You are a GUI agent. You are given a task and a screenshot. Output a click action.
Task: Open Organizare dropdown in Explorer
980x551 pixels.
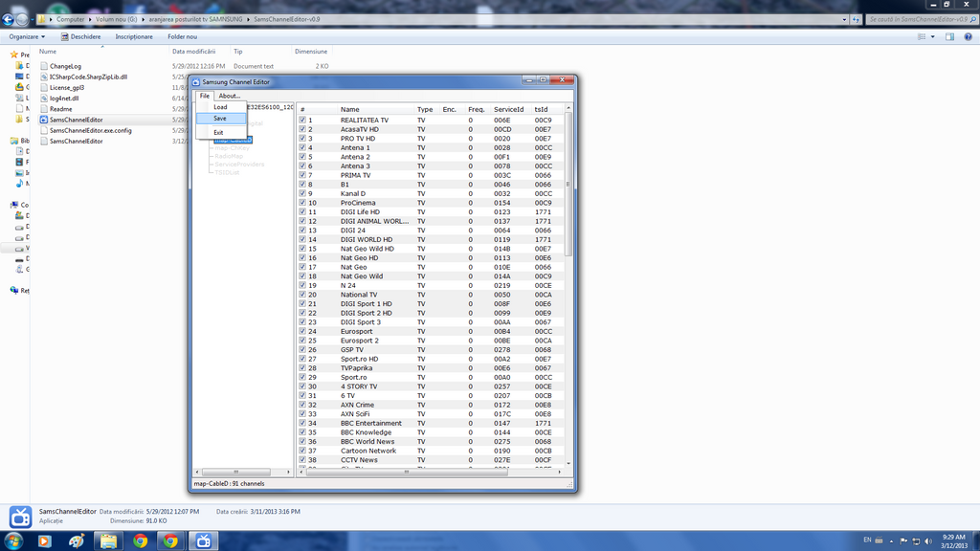click(x=27, y=37)
